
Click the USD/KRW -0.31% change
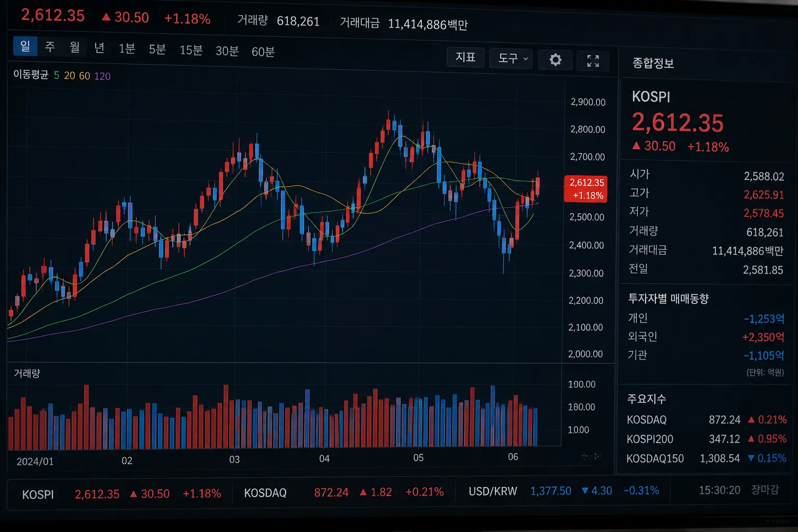click(x=641, y=490)
